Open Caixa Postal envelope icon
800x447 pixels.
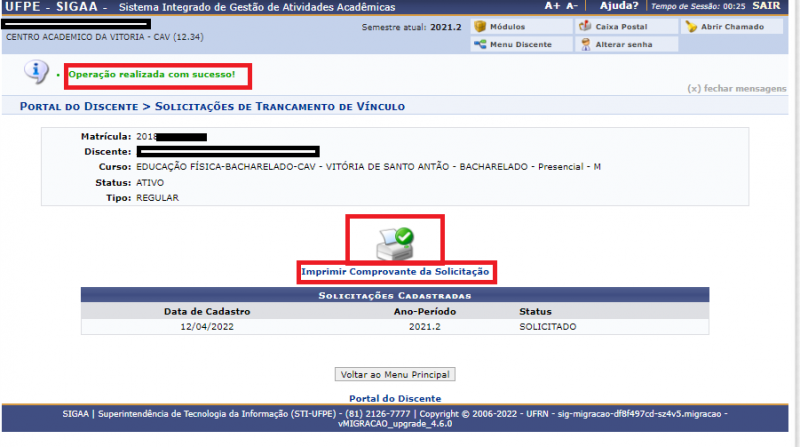(x=585, y=27)
